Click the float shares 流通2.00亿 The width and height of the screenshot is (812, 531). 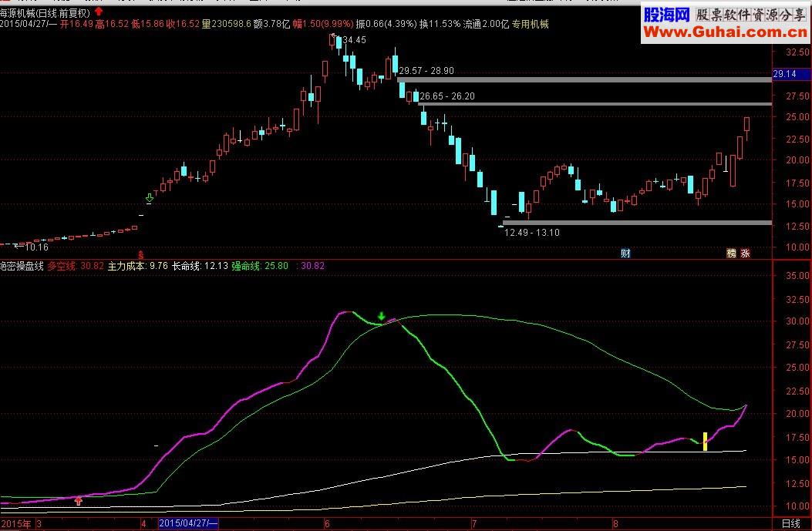pos(486,24)
